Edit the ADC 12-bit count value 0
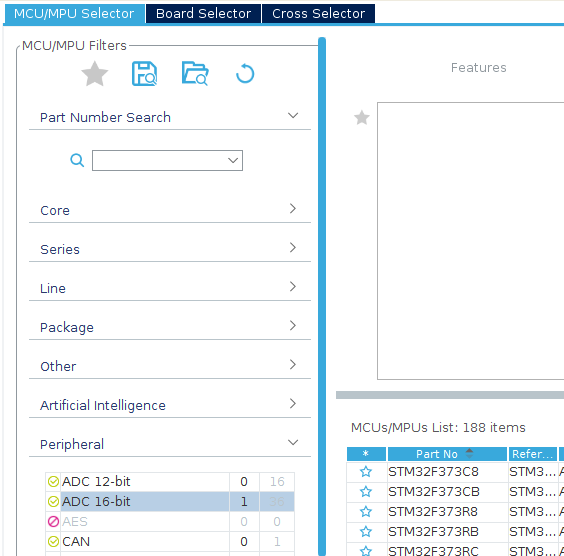The height and width of the screenshot is (556, 564). coord(244,481)
